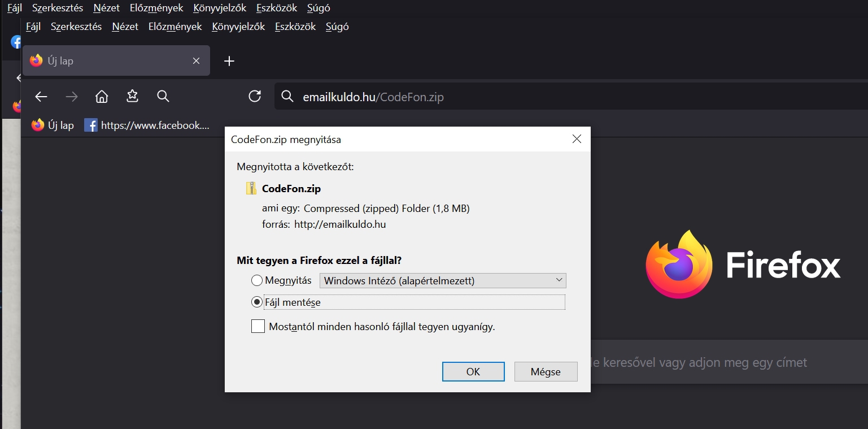Expand the Windows Intéző application dropdown
Viewport: 868px width, 429px height.
click(x=442, y=280)
